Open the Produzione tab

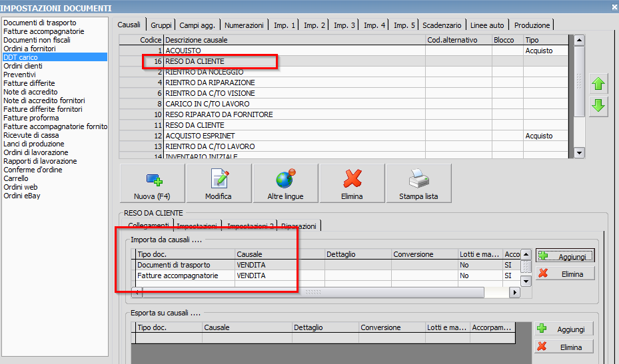(x=532, y=25)
